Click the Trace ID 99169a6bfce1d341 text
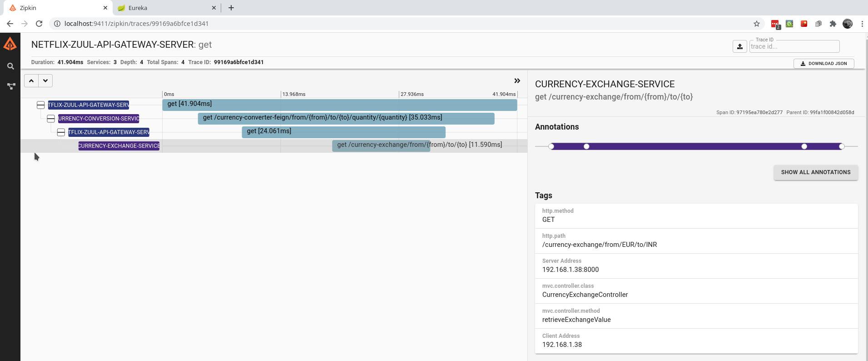The height and width of the screenshot is (361, 868). click(x=239, y=62)
